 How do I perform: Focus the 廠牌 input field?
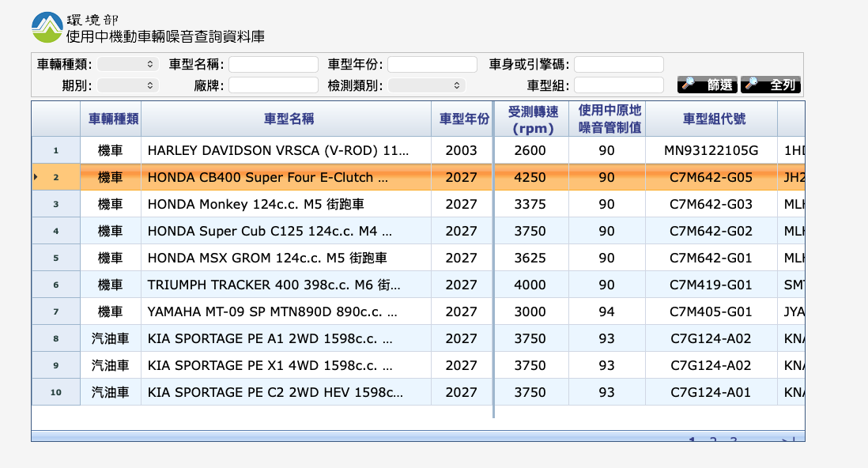click(x=274, y=85)
